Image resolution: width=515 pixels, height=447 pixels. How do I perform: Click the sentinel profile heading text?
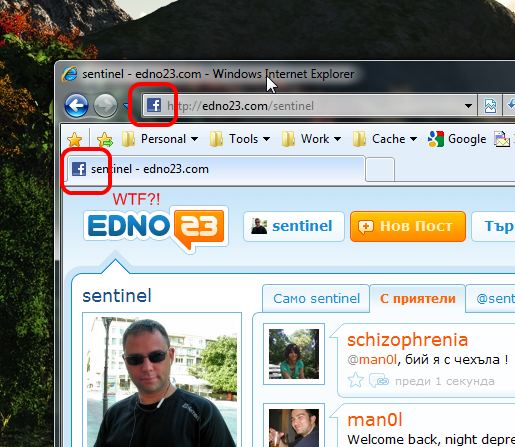[117, 296]
